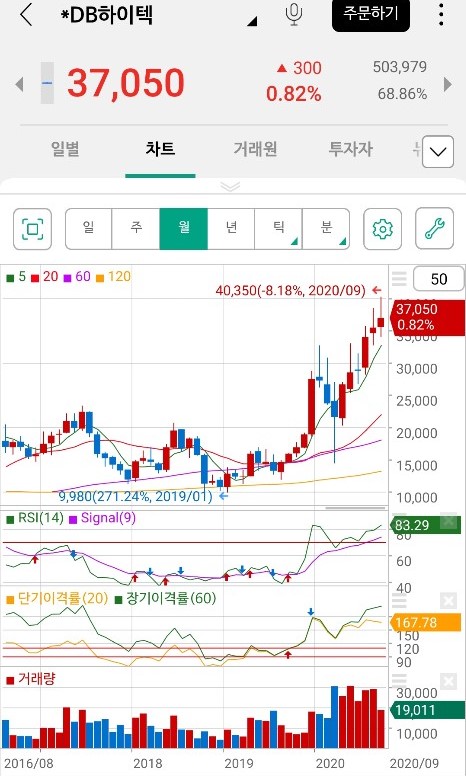Tap the 68.86% figure in header

tap(402, 94)
